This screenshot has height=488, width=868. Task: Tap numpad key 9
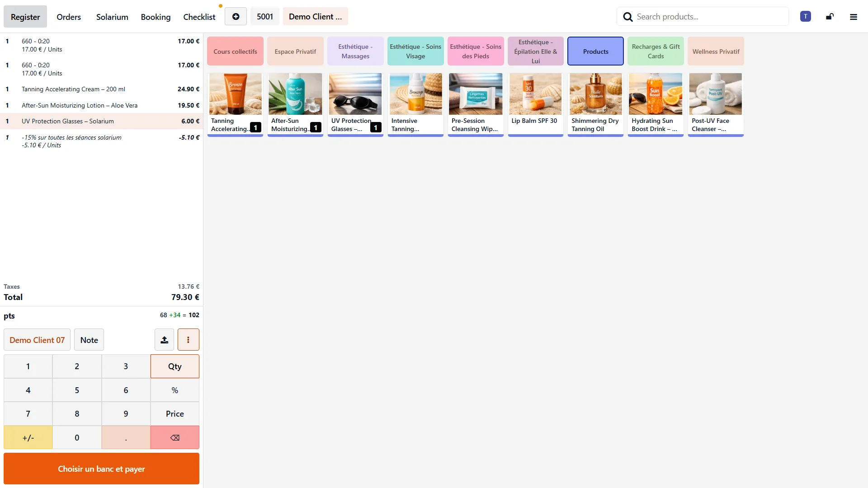click(x=126, y=414)
